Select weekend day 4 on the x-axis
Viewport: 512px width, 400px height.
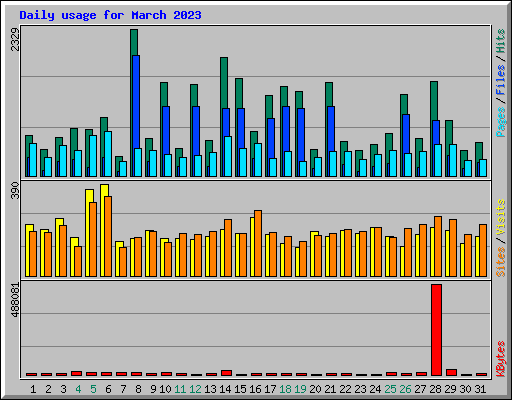[78, 389]
